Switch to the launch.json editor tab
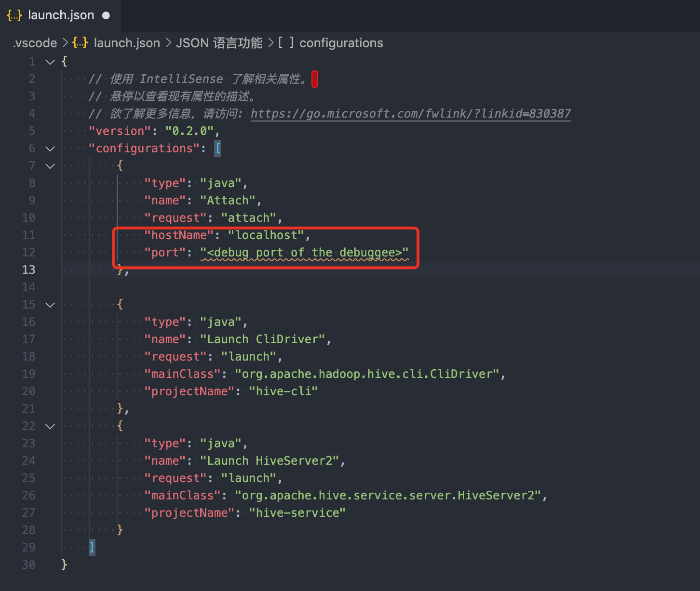Image resolution: width=700 pixels, height=591 pixels. tap(60, 15)
